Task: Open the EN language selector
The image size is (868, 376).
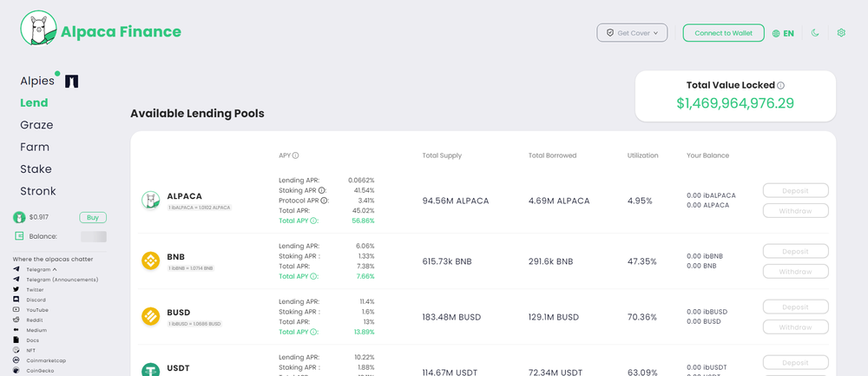Action: 783,33
